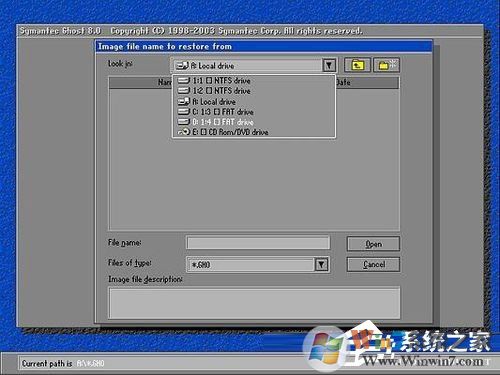Click the Date column header
The height and width of the screenshot is (375, 500).
(343, 82)
